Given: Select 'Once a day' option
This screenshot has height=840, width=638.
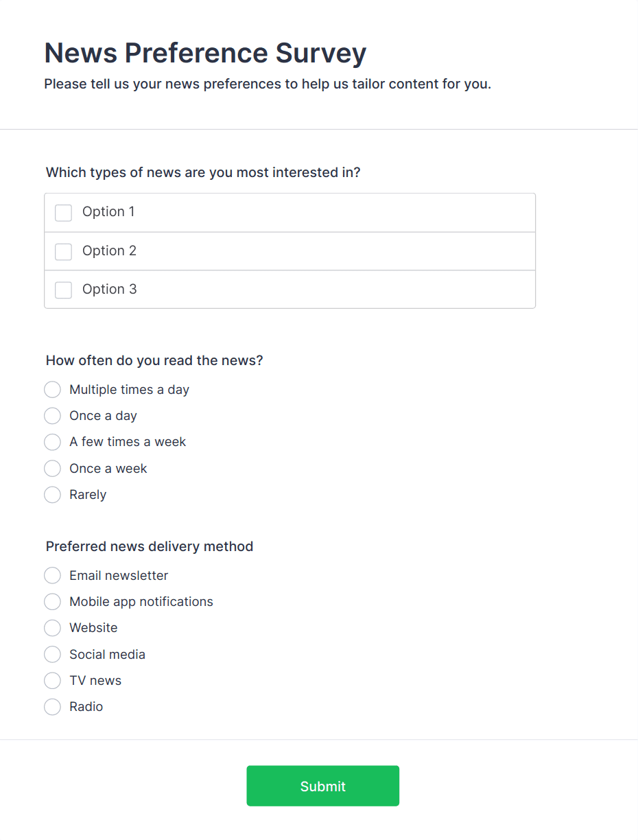Looking at the screenshot, I should pyautogui.click(x=52, y=415).
